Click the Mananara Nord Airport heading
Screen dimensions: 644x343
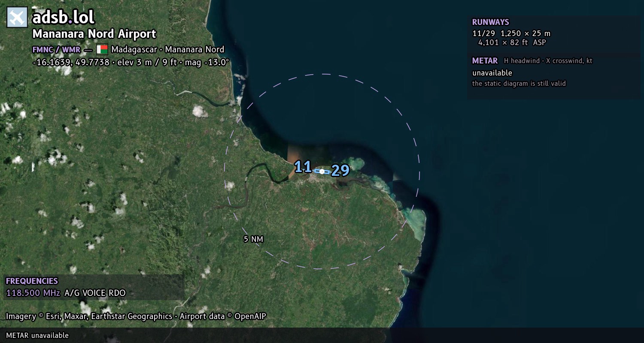94,34
